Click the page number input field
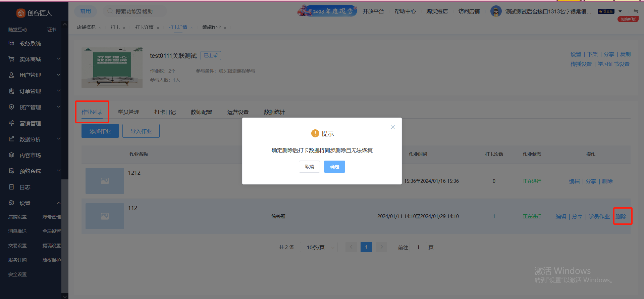 point(418,247)
